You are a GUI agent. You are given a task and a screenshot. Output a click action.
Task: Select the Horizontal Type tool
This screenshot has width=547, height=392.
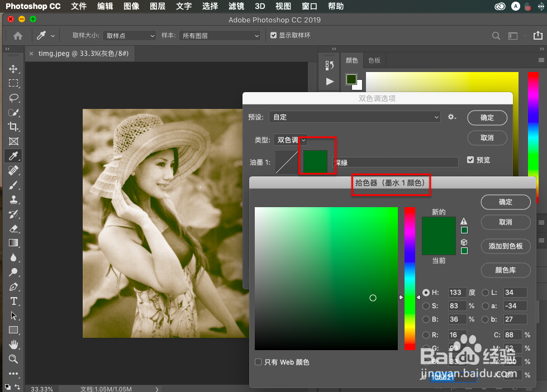13,302
